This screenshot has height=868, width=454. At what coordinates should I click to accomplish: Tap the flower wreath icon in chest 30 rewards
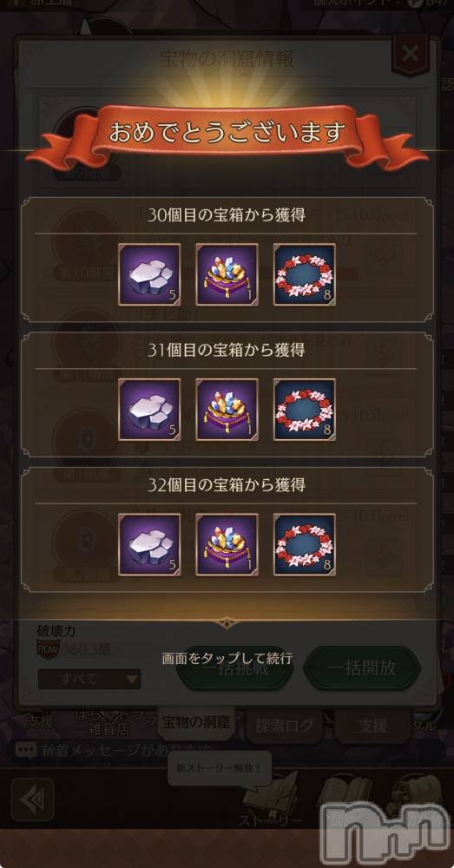point(305,274)
